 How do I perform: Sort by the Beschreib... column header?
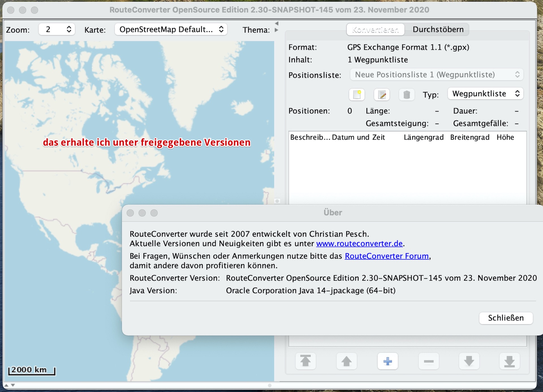310,137
